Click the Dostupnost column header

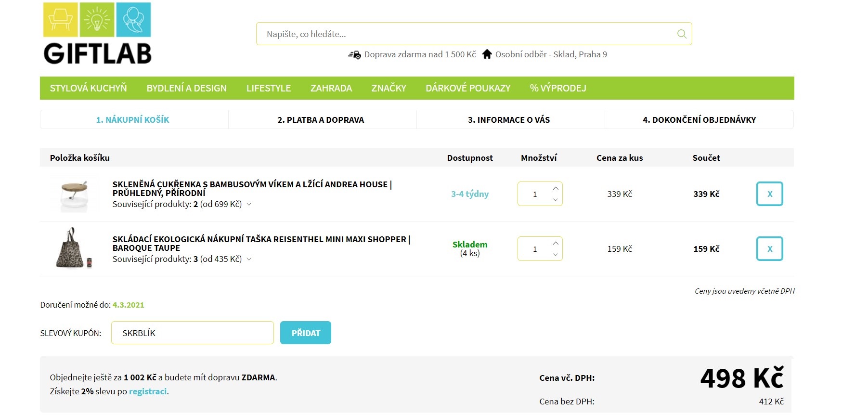click(x=470, y=158)
